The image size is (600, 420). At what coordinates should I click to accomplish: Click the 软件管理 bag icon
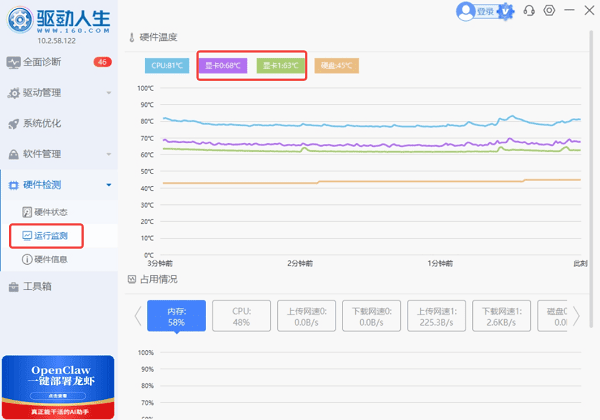(x=13, y=154)
